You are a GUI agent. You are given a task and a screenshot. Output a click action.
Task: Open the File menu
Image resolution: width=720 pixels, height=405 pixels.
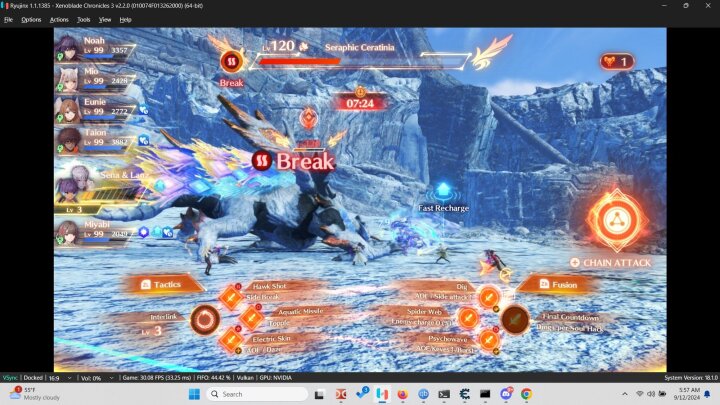point(8,19)
